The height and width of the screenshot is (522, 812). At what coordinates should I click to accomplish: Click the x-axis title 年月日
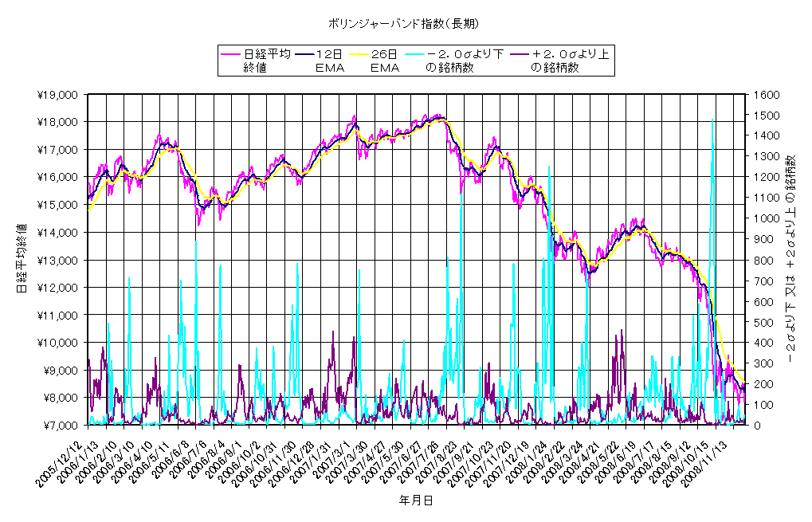click(x=416, y=500)
